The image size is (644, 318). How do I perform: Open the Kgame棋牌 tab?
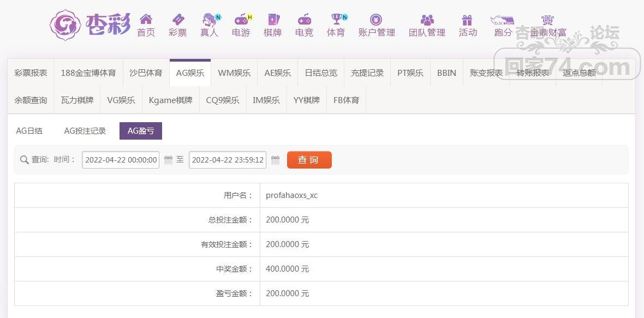pos(170,100)
